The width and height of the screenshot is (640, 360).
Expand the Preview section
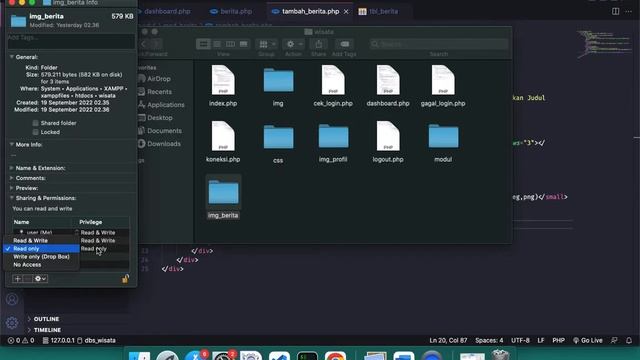tap(11, 188)
